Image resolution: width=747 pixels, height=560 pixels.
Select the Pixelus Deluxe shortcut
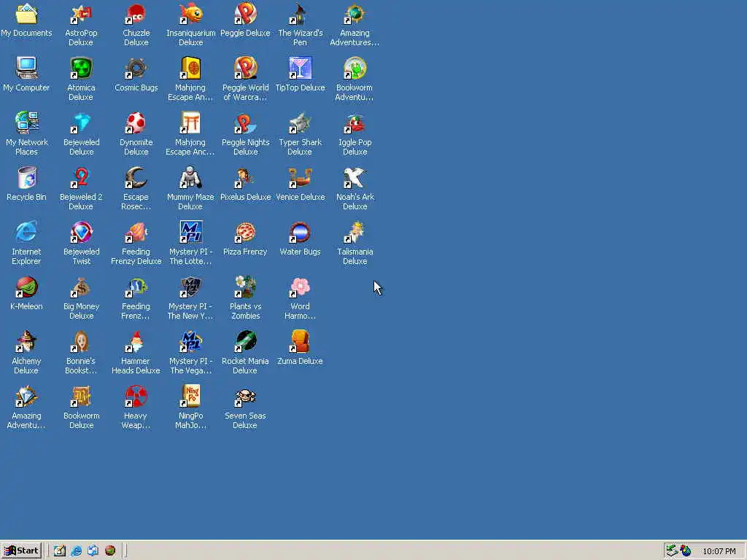[245, 178]
